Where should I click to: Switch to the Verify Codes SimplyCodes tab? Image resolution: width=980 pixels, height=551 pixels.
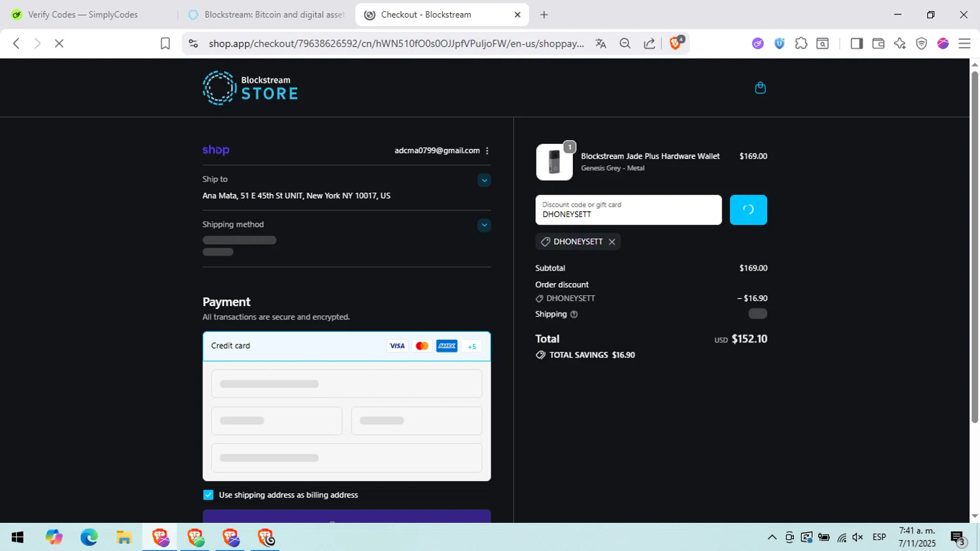pyautogui.click(x=83, y=14)
